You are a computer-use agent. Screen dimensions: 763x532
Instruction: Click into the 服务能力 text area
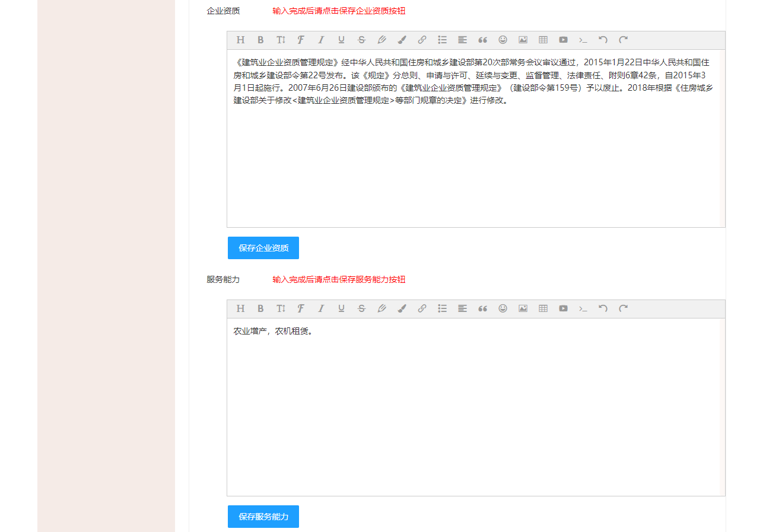[x=475, y=409]
